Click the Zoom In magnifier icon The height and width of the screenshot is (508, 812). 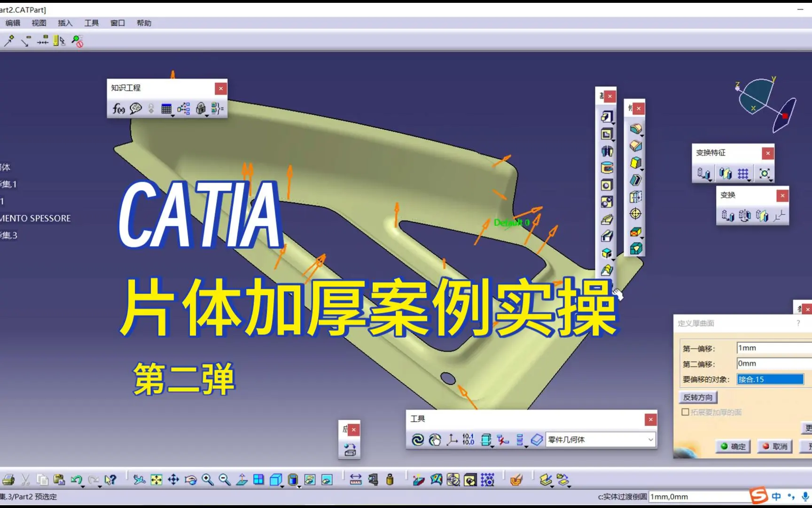[206, 479]
